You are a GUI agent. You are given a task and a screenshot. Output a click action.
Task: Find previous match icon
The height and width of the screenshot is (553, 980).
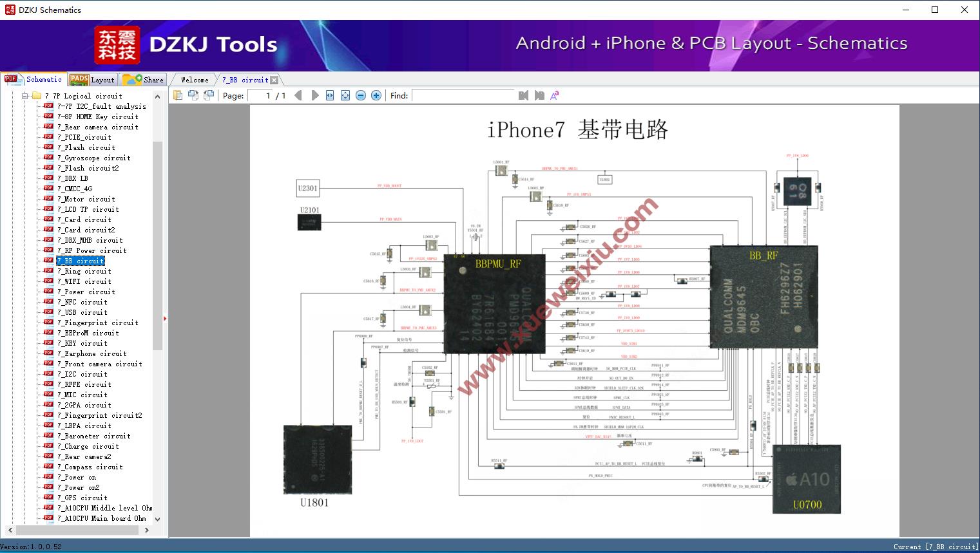point(523,95)
